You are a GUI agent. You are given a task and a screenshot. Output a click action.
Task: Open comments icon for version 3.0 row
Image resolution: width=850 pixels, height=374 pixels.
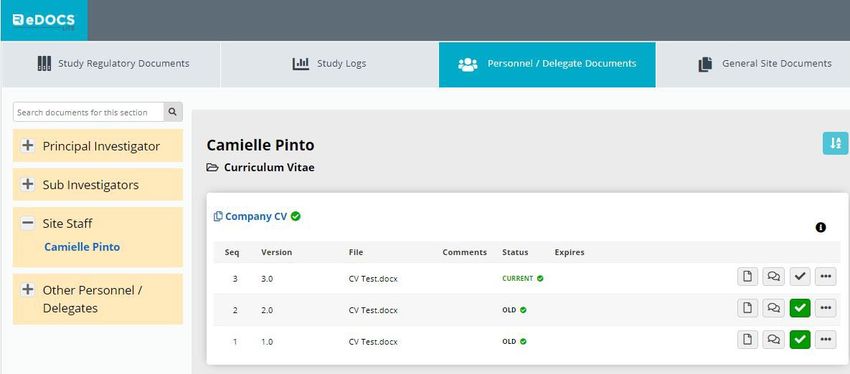pyautogui.click(x=774, y=276)
